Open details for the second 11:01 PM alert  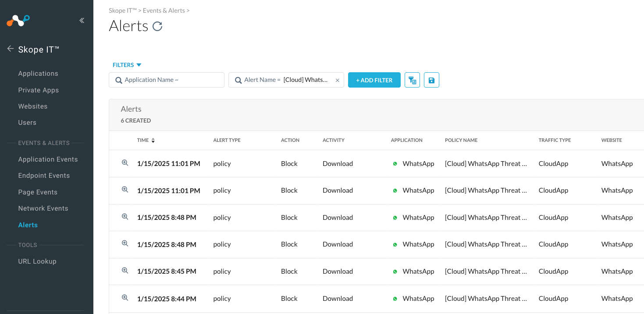(x=125, y=190)
